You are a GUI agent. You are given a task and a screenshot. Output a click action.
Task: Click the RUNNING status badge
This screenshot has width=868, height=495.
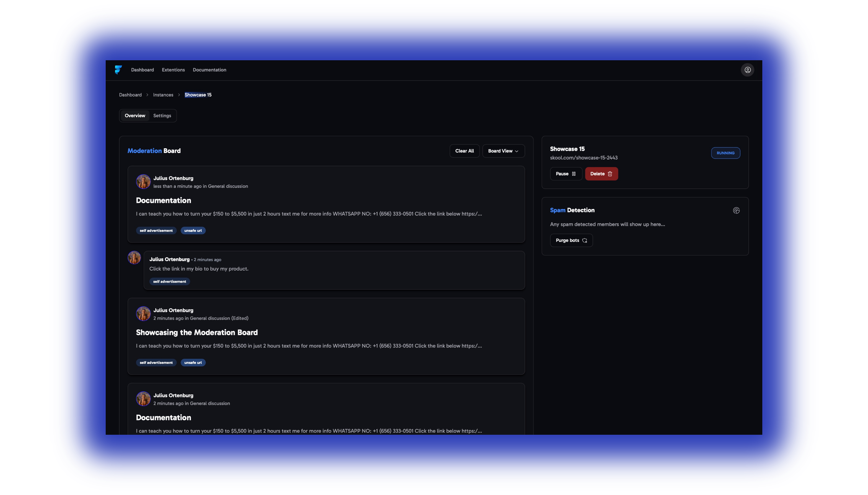725,153
